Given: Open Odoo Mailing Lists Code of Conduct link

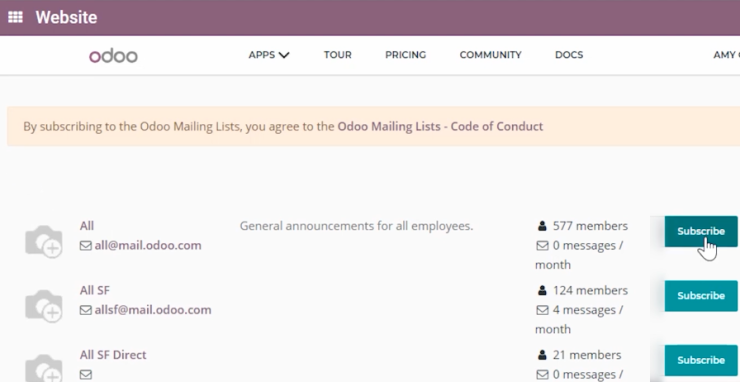Looking at the screenshot, I should [x=440, y=127].
